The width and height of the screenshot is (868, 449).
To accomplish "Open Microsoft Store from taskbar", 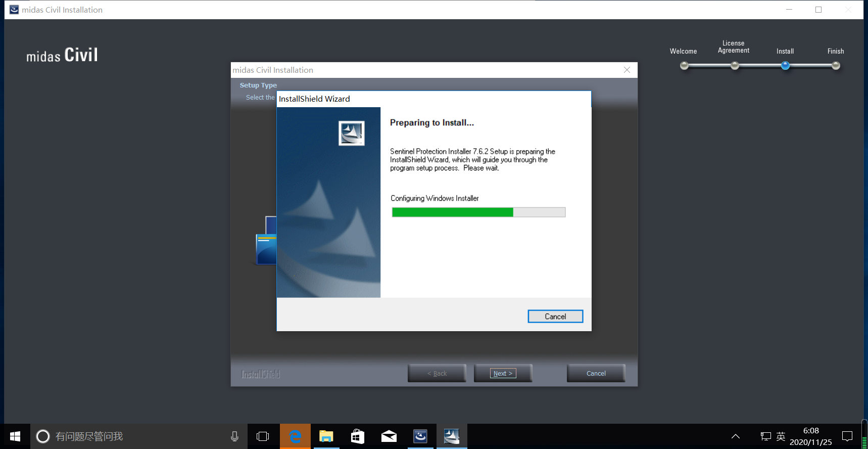I will (358, 436).
